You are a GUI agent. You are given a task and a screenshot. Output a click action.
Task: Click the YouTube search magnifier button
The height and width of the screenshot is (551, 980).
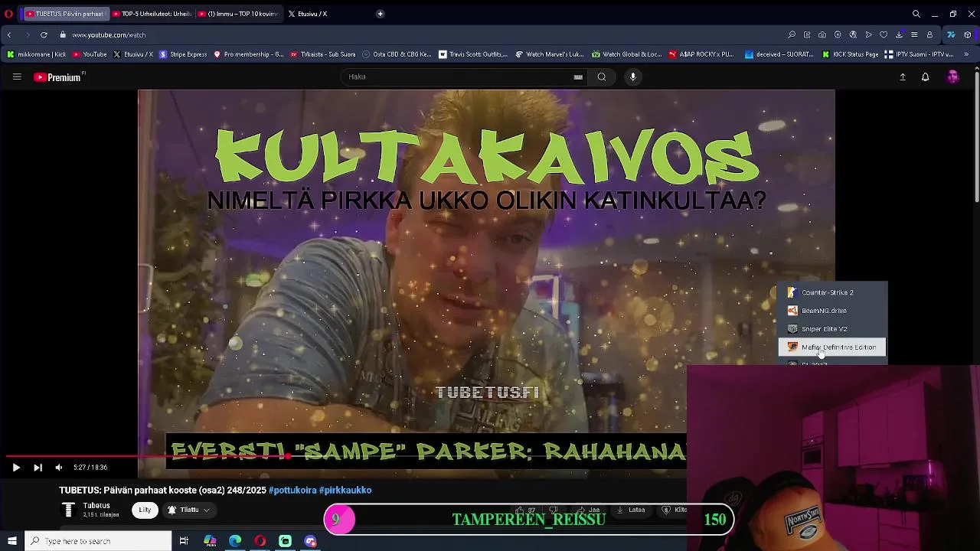tap(602, 77)
